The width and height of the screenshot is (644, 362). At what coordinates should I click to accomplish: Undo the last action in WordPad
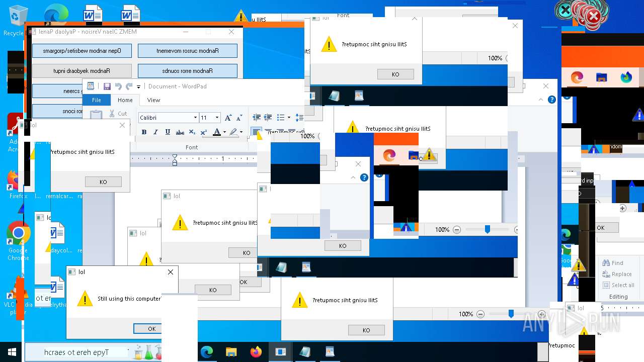point(118,86)
